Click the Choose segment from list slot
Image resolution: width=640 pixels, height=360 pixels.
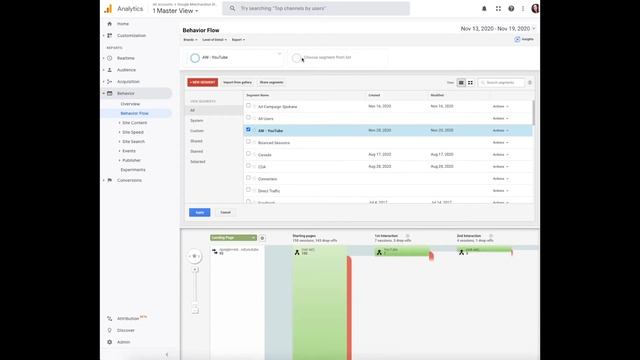(339, 58)
